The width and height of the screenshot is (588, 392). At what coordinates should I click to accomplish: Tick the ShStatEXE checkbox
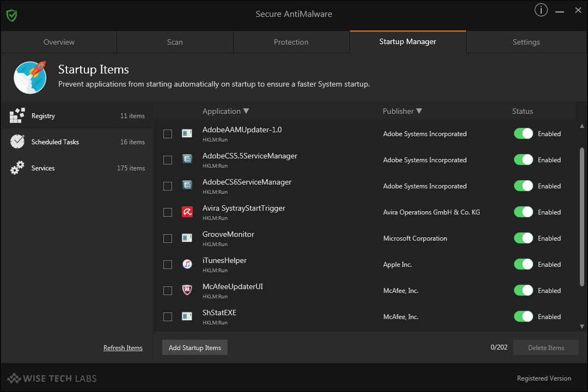pos(168,317)
